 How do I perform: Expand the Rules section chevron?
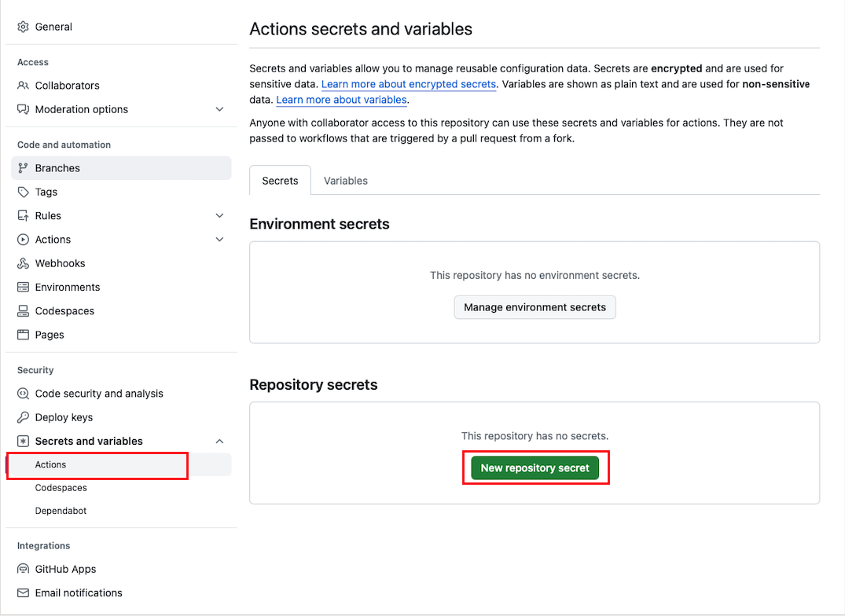(x=219, y=216)
